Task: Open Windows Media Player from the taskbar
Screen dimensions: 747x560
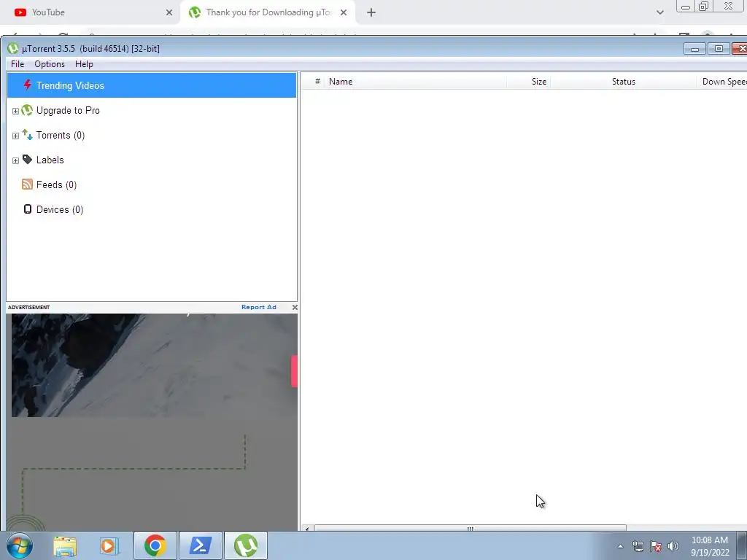Action: [x=109, y=546]
